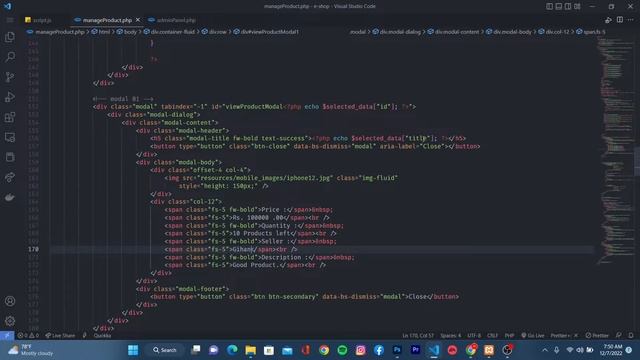Screen dimensions: 640x360
Task: Change indentation via Spaces: 4
Action: coord(450,336)
